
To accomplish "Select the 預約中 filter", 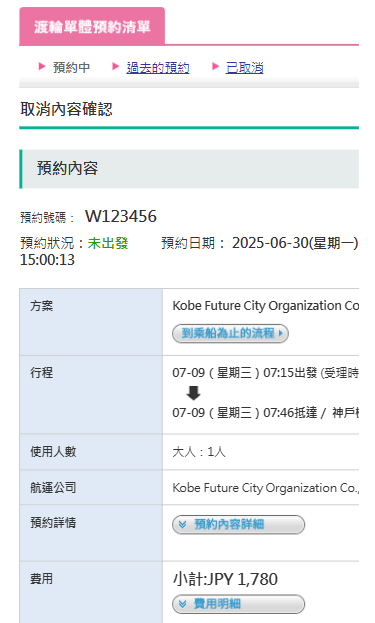I will pos(72,67).
